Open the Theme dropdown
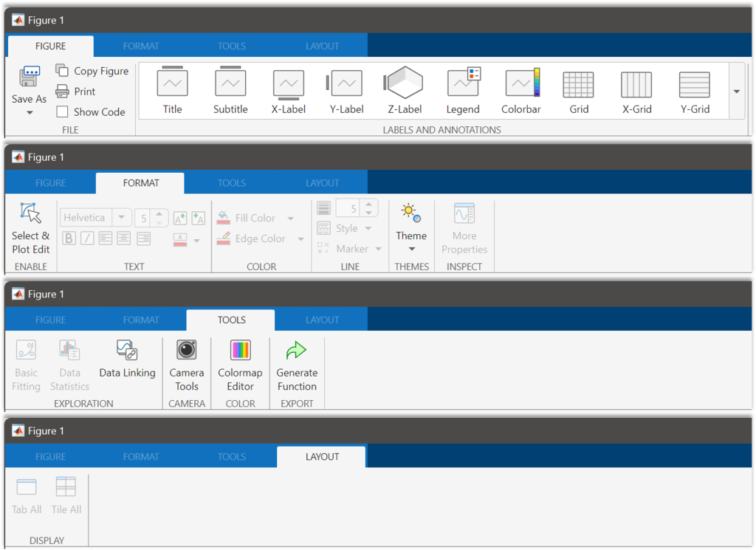Viewport: 756px width, 550px height. coord(411,249)
